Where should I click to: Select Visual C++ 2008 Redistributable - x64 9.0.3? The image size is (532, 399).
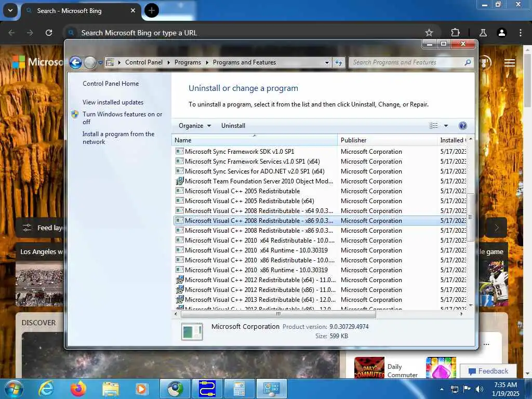(x=320, y=211)
